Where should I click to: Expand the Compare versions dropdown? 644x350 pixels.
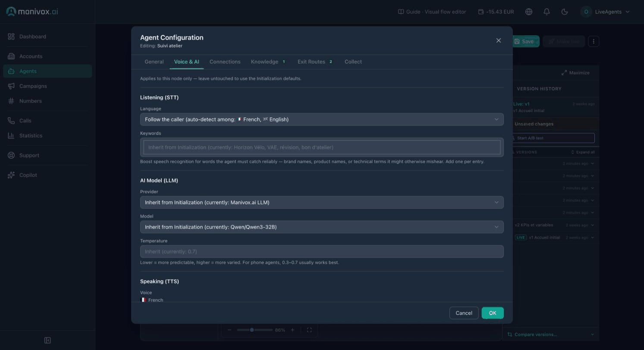coord(551,334)
